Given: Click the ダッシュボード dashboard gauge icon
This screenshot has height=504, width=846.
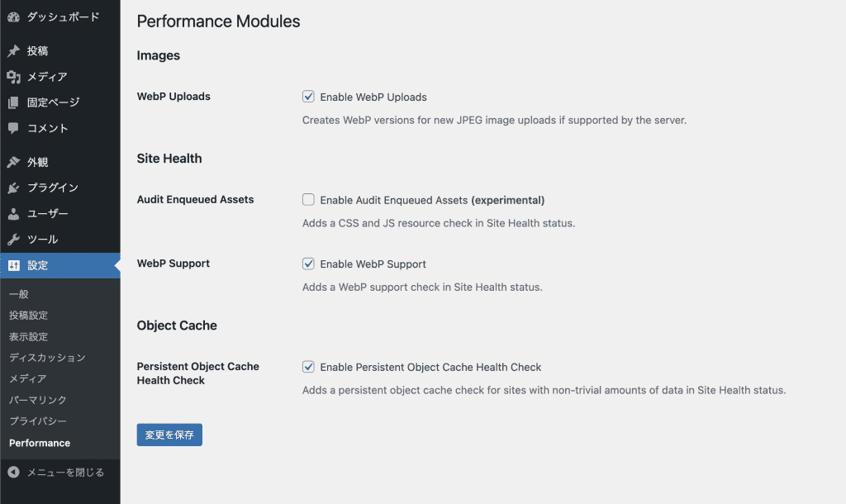Looking at the screenshot, I should (x=13, y=17).
